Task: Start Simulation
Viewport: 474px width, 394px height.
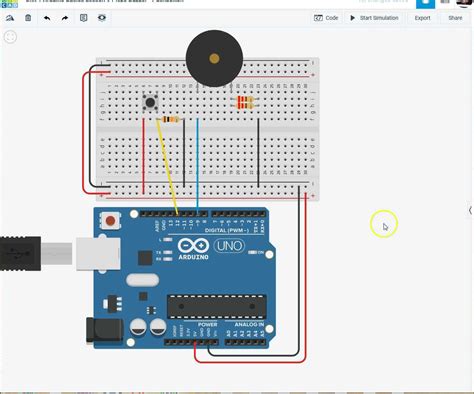Action: [374, 18]
